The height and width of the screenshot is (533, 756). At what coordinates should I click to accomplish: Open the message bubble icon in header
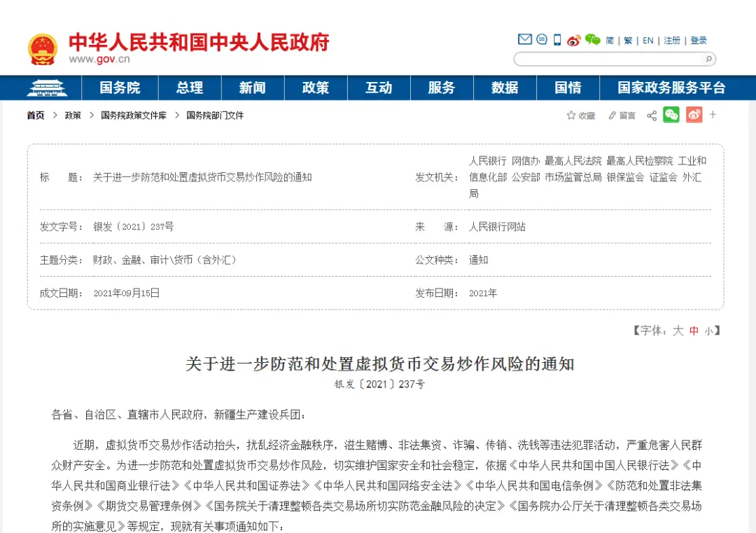tap(541, 39)
